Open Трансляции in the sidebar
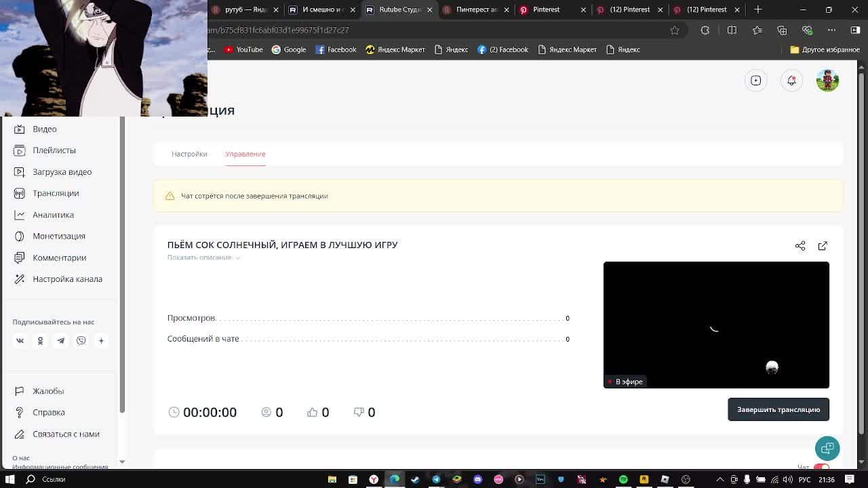The width and height of the screenshot is (868, 488). coord(56,193)
